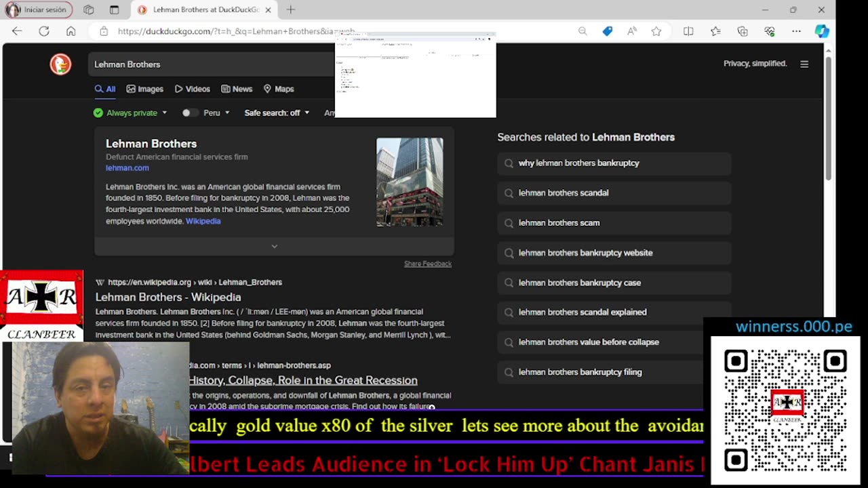868x488 pixels.
Task: Click the blue shopping tag icon
Action: [608, 31]
